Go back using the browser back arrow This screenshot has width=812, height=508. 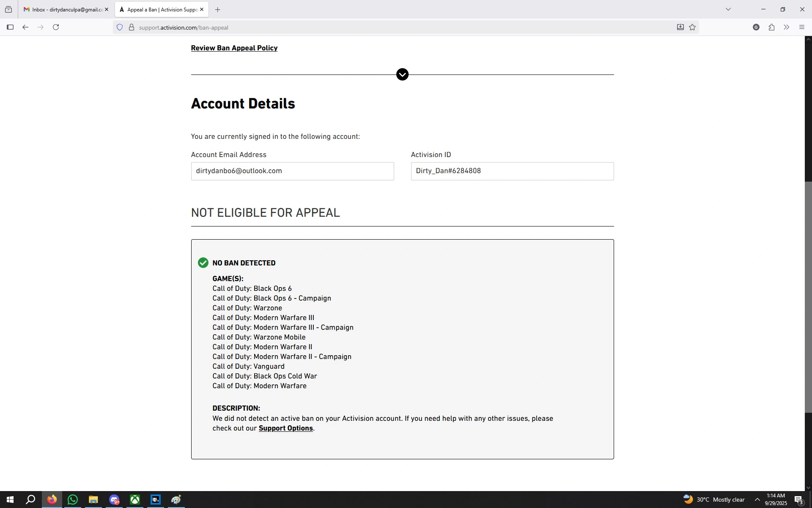coord(25,28)
